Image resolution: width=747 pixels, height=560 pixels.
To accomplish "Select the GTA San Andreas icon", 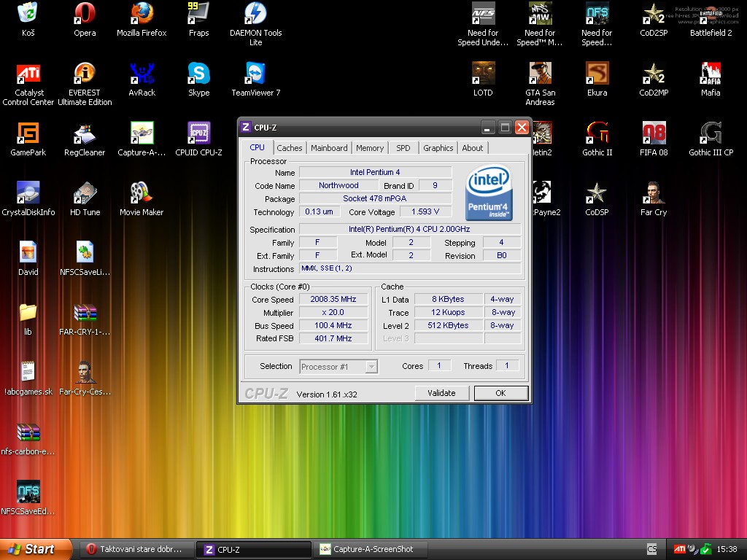I will (x=540, y=74).
